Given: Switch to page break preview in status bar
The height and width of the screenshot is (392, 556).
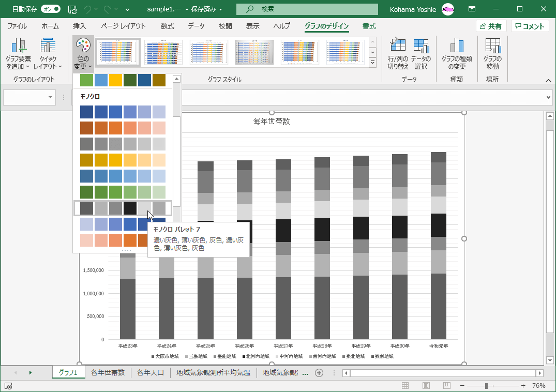Looking at the screenshot, I should pos(446,386).
